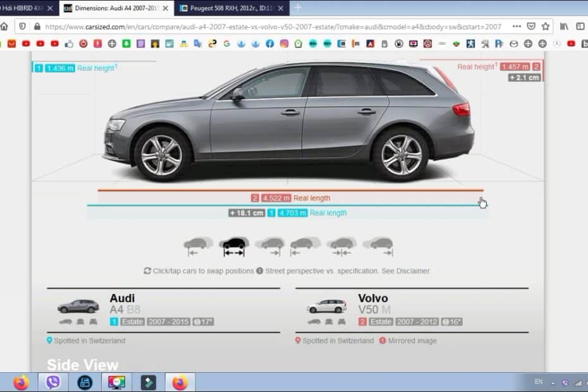Select the first car alignment option
588x392 pixels.
(x=198, y=246)
